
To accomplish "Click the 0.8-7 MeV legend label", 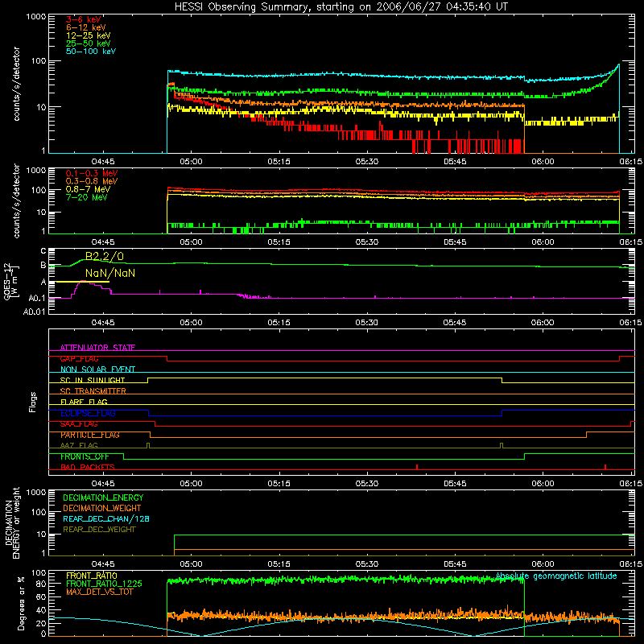I will (x=88, y=189).
